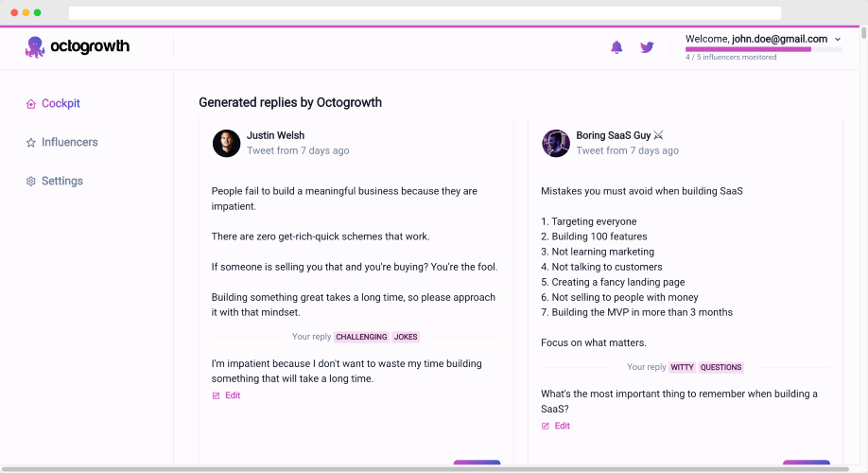Click '5. Creating a fancy landing page' line
Screen dimensions: 868x473
pos(613,282)
